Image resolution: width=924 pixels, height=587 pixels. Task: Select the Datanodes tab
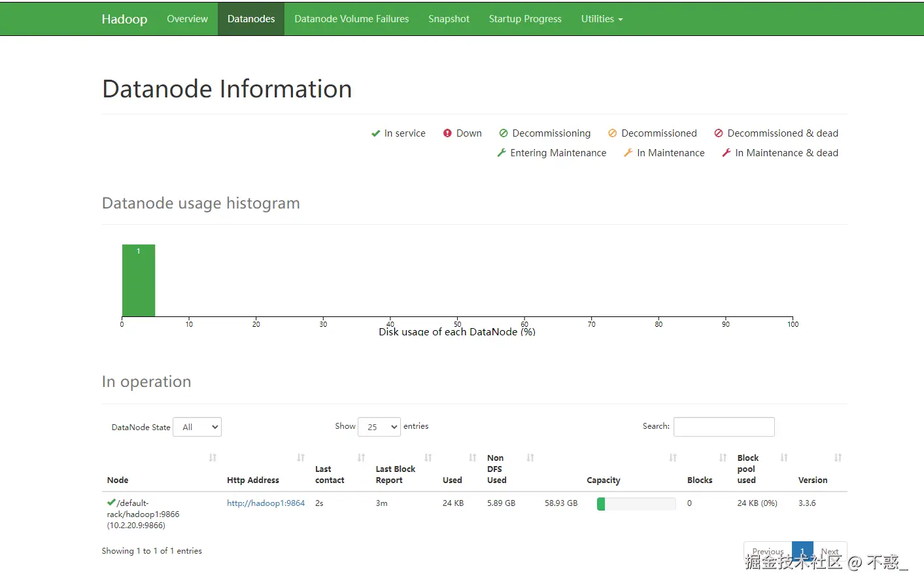point(251,19)
